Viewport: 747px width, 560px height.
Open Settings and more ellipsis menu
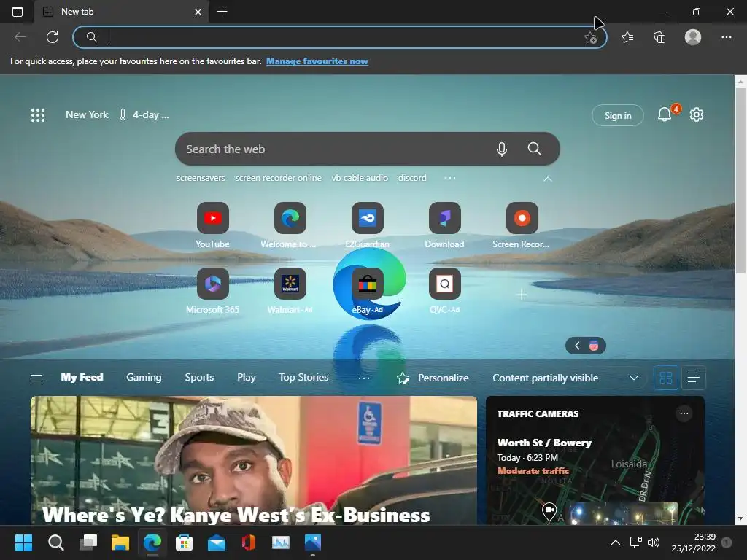coord(726,37)
